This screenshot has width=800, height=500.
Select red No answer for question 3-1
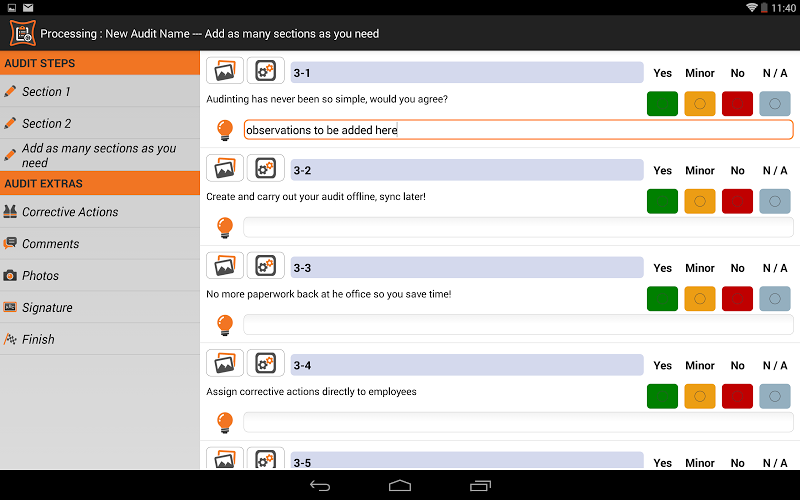[737, 104]
